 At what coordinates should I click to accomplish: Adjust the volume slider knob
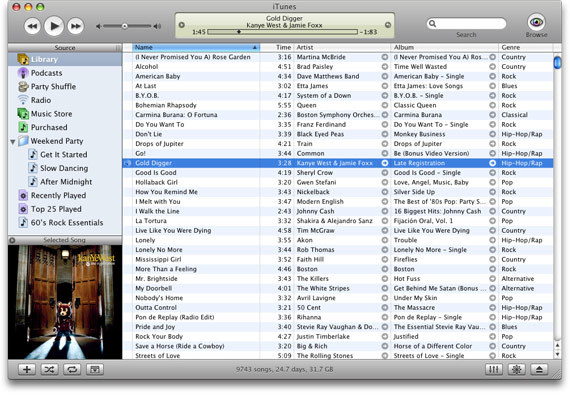pyautogui.click(x=124, y=26)
